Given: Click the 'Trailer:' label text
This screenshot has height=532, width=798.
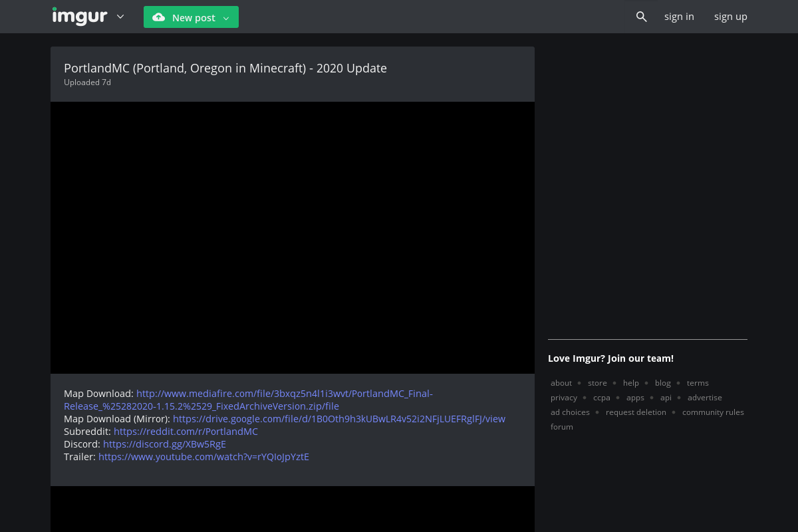Looking at the screenshot, I should 80,457.
